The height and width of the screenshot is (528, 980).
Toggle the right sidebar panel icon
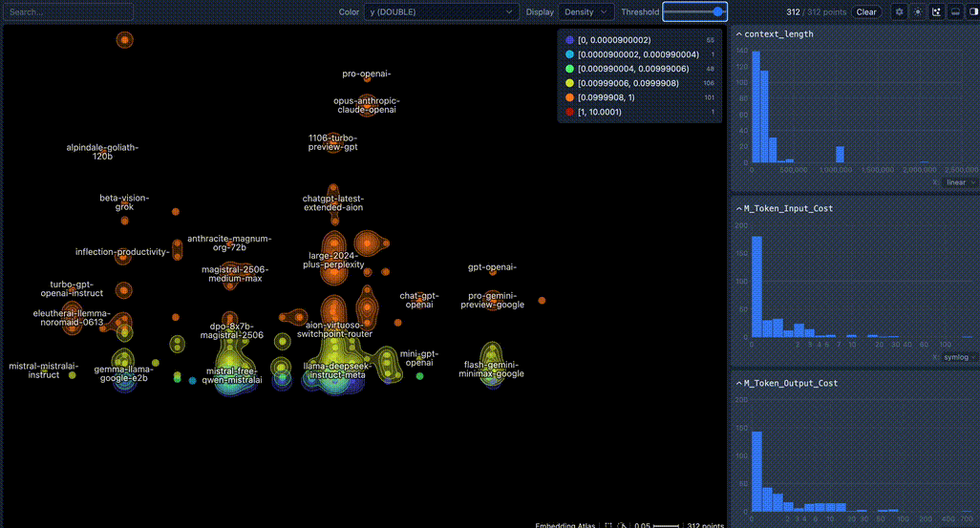pos(973,11)
